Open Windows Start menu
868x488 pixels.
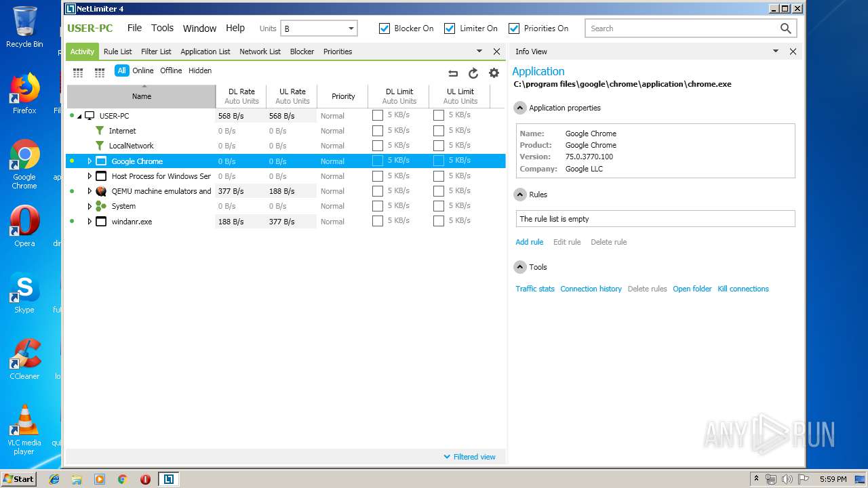tap(18, 479)
